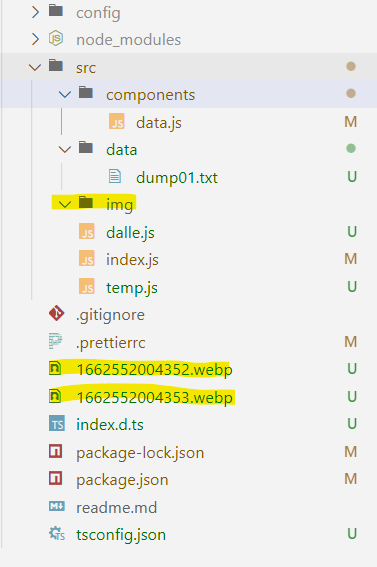
Task: Collapse the src folder chevron
Action: coord(35,67)
